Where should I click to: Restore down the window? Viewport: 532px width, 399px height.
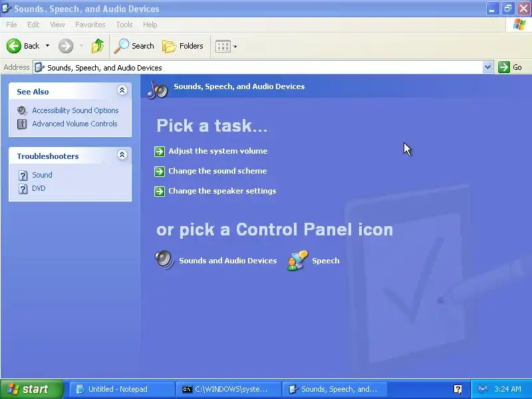tap(508, 9)
